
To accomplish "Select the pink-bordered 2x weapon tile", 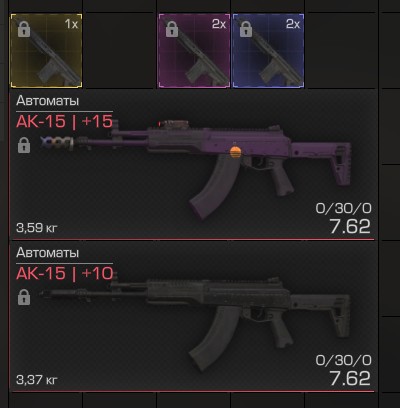I will click(x=194, y=51).
